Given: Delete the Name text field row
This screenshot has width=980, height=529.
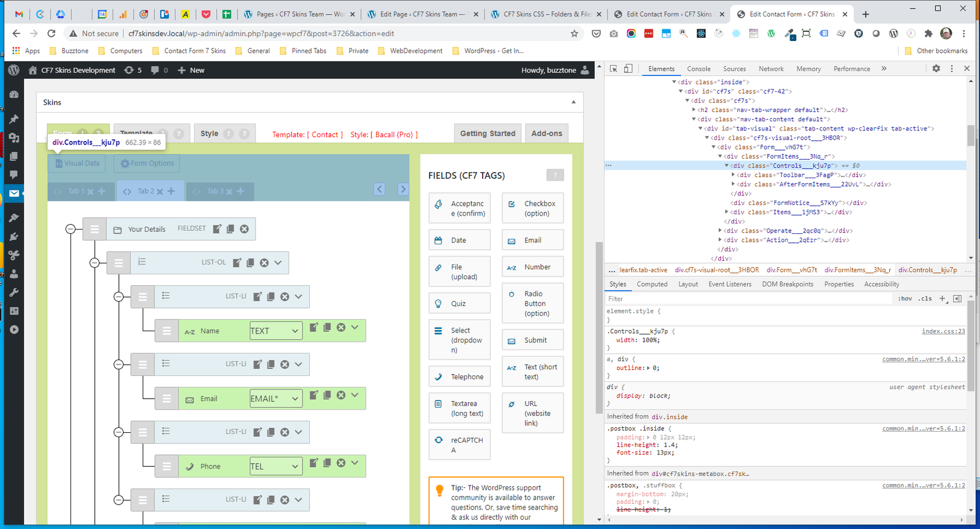Looking at the screenshot, I should click(341, 328).
